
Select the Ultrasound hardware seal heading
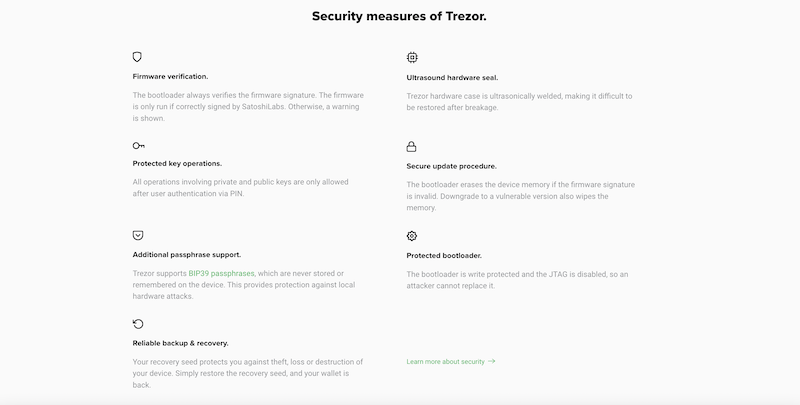click(x=452, y=78)
